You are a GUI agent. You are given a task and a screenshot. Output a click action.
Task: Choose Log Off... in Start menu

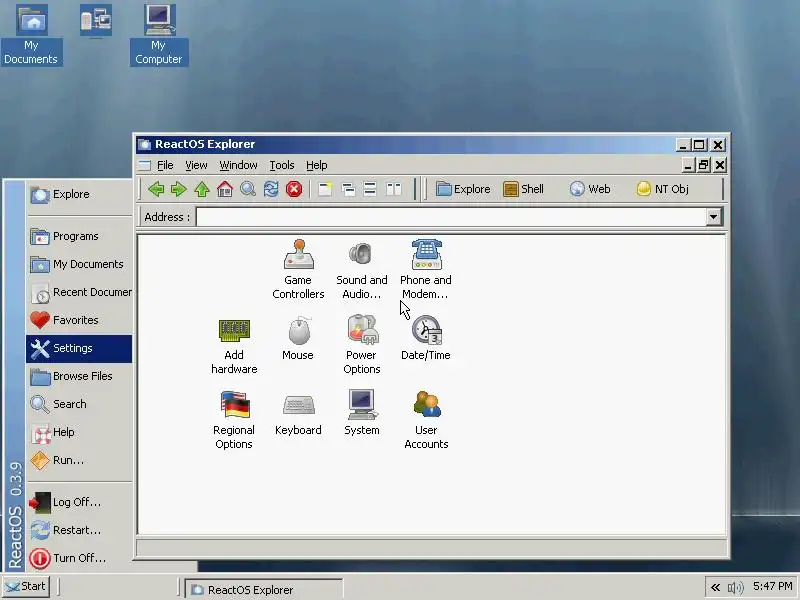(x=79, y=503)
